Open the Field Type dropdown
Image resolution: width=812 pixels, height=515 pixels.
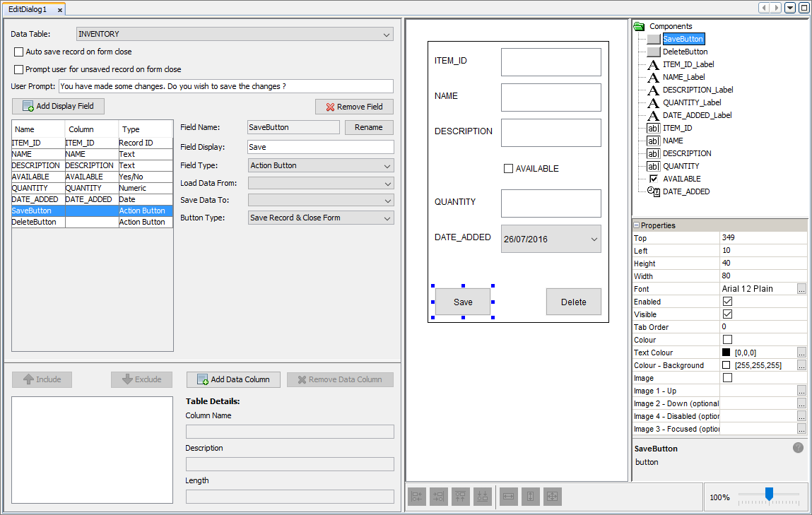321,165
